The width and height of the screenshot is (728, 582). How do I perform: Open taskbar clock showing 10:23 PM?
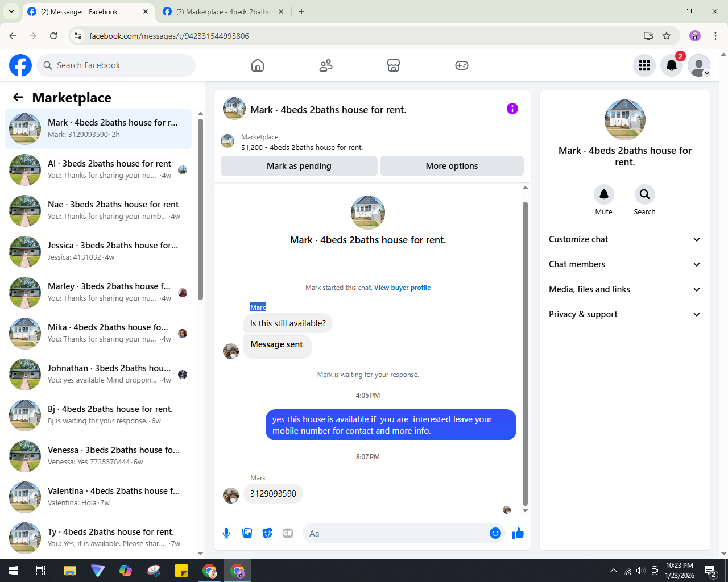(680, 571)
